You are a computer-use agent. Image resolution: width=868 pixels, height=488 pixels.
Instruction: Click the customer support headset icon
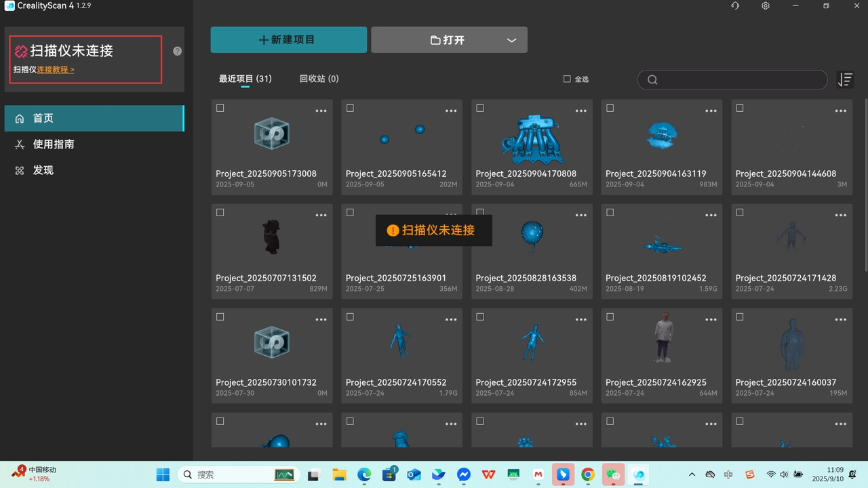(x=735, y=6)
